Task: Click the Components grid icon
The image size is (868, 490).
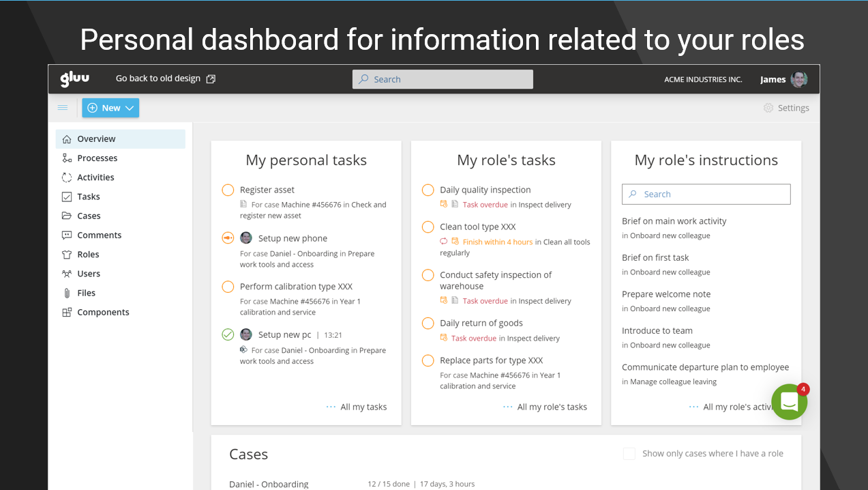Action: [x=67, y=313]
